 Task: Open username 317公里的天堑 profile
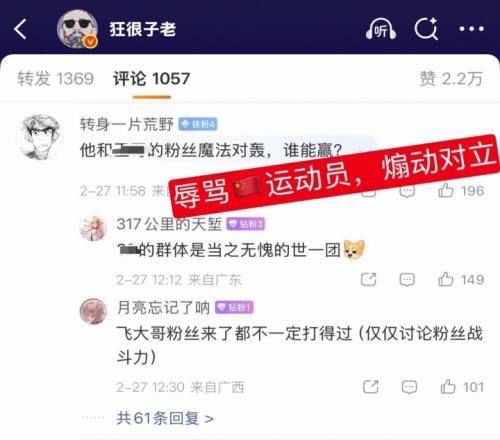169,224
